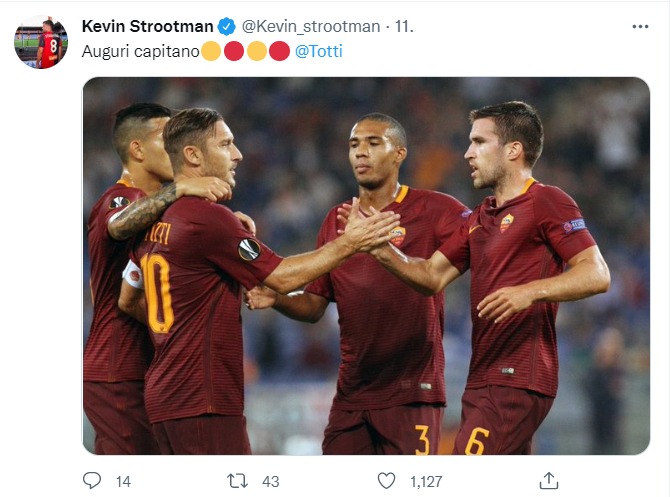Open the @Kevin_strootman handle link

click(311, 26)
